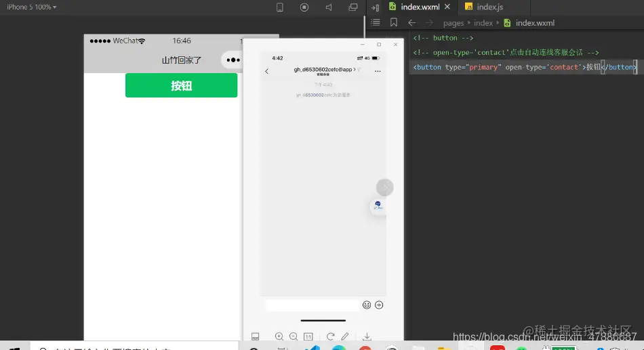Click the 山竹回家了 page title in simulator
This screenshot has height=350, width=644.
click(182, 60)
